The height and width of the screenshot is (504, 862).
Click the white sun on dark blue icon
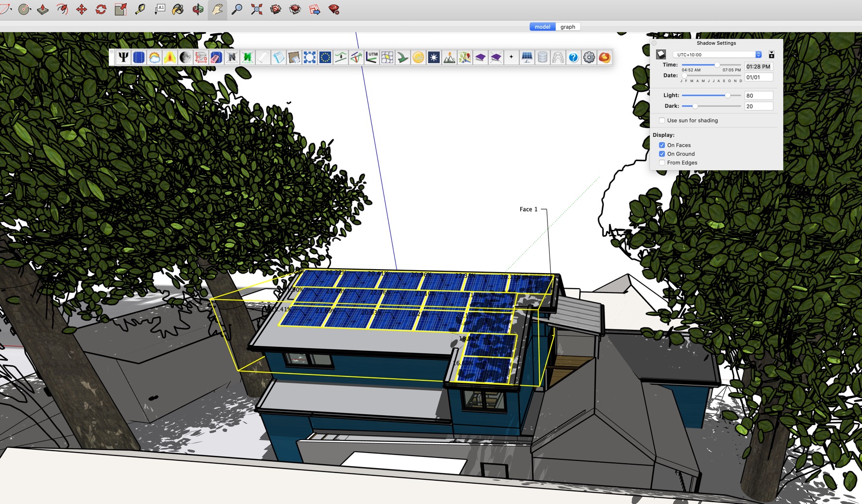click(x=434, y=57)
